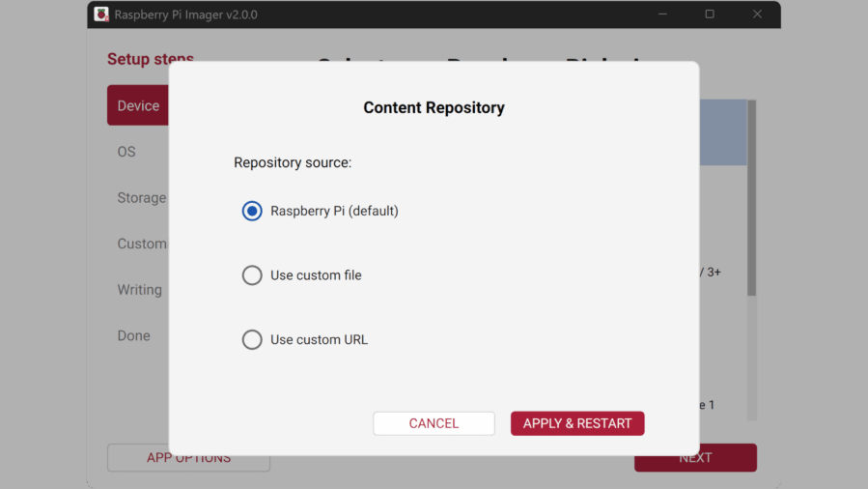Select the highlighted device list entry
868x489 pixels.
pos(723,132)
